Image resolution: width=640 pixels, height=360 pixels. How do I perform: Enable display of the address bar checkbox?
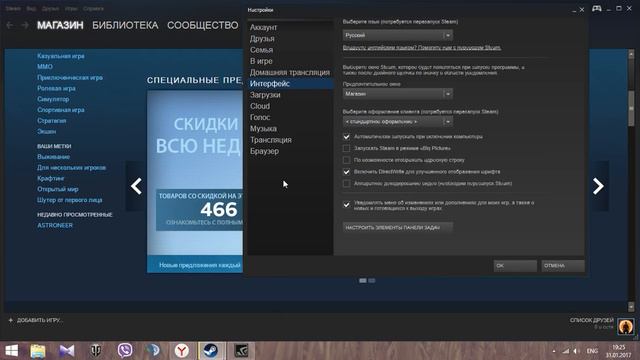coord(347,160)
